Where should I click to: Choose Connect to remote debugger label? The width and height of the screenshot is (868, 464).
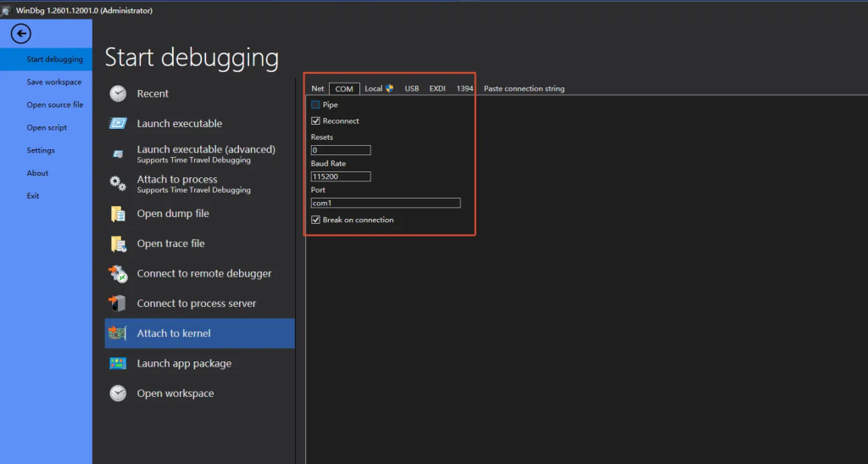(204, 273)
